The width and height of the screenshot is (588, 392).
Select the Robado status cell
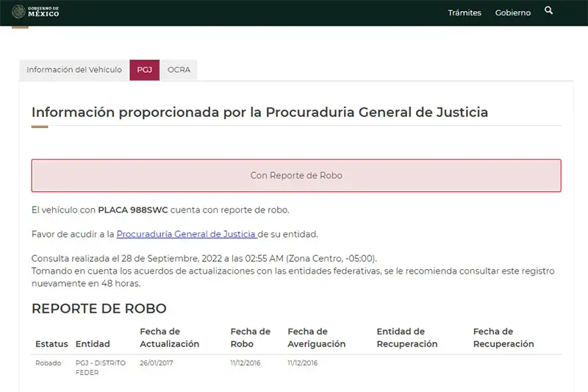48,363
